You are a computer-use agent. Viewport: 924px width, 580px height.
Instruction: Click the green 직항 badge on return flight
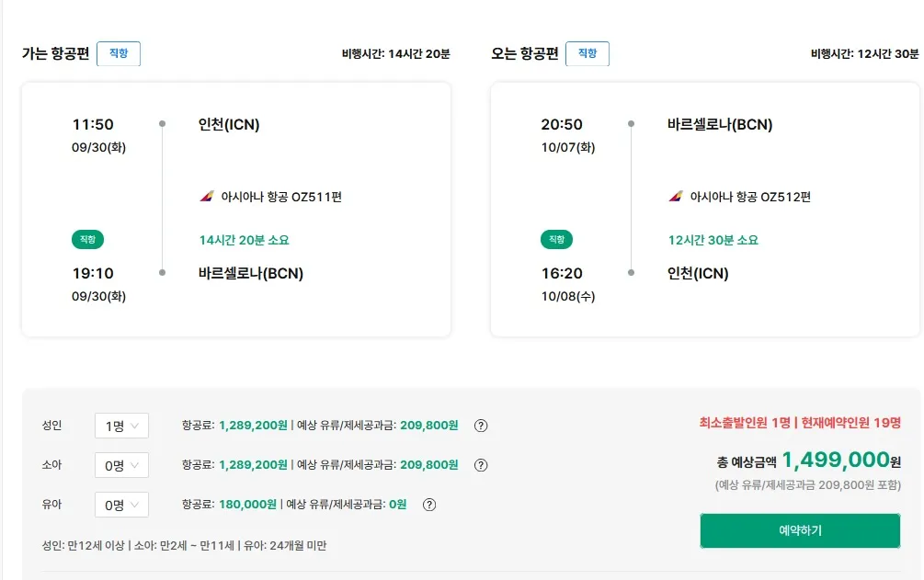tap(556, 239)
